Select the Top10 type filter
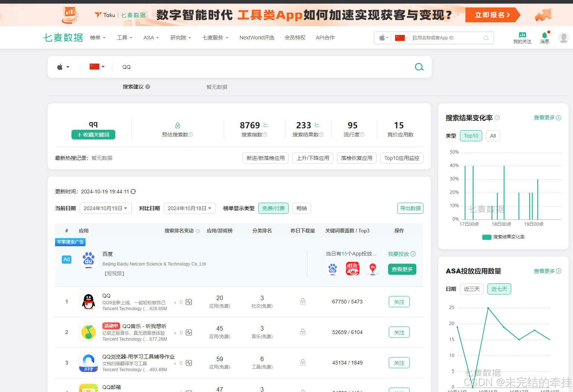The width and height of the screenshot is (573, 392). click(471, 136)
